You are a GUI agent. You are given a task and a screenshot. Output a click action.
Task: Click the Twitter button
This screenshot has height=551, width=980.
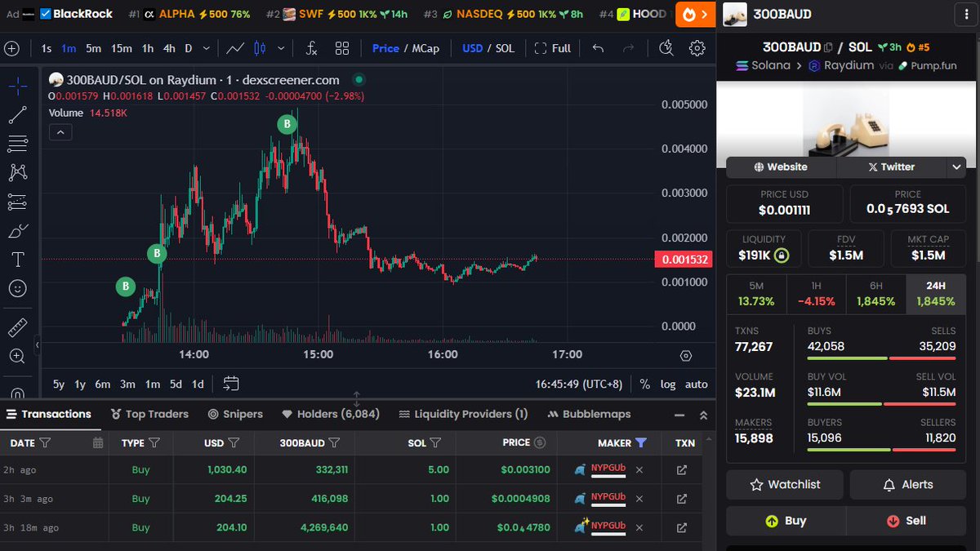[x=892, y=167]
